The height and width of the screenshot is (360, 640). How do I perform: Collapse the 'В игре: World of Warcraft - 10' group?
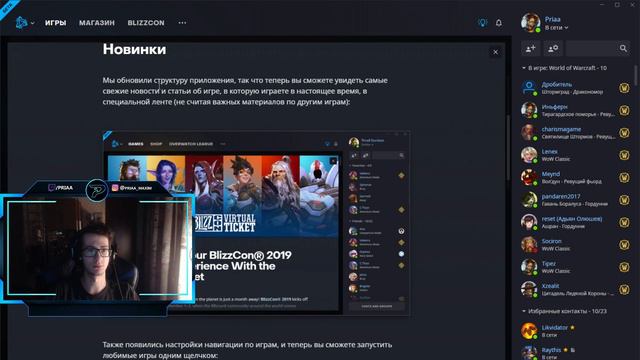[564, 68]
